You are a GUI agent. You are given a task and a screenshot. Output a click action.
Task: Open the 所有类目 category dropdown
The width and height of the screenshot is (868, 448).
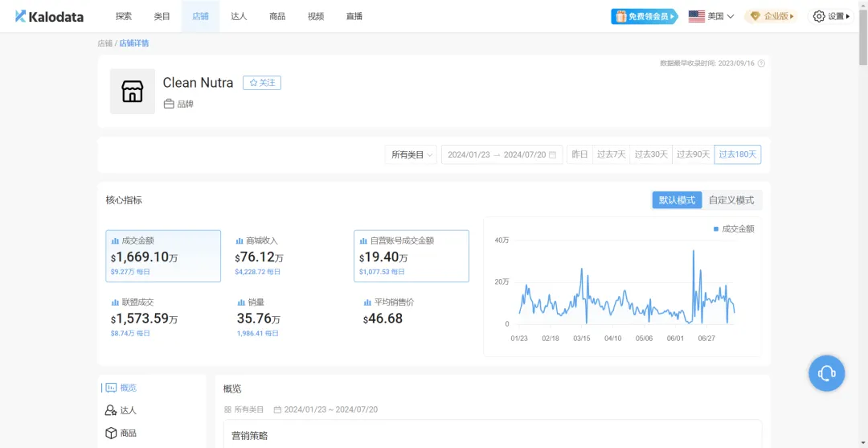411,154
